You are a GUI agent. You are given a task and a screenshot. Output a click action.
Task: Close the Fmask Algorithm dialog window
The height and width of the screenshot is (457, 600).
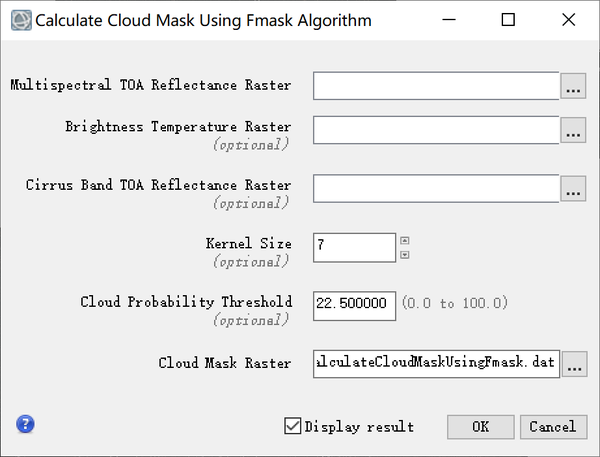click(x=566, y=20)
